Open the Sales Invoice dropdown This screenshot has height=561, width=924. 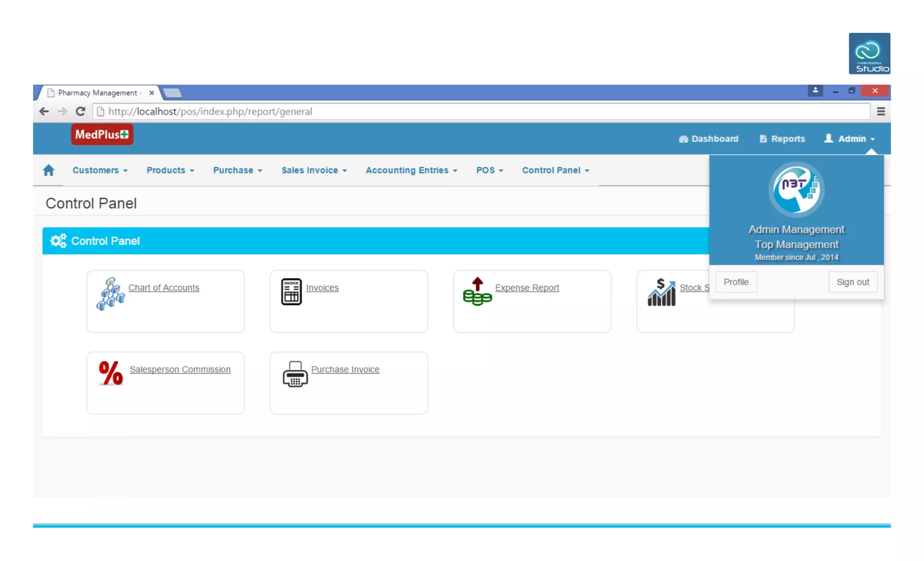click(314, 170)
